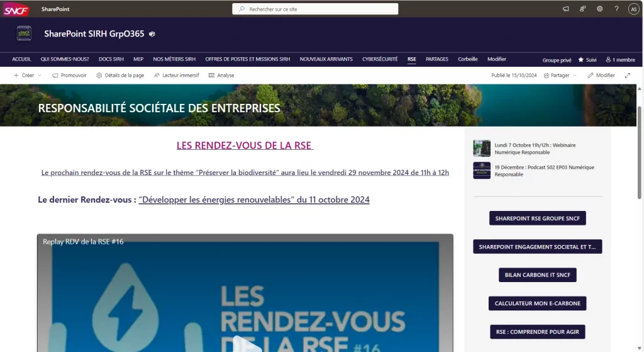The width and height of the screenshot is (644, 352).
Task: Open the PARTAGES navigation item
Action: coord(437,59)
